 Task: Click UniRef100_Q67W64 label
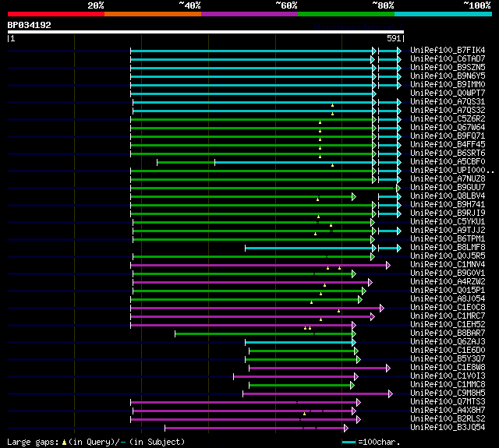pyautogui.click(x=448, y=128)
